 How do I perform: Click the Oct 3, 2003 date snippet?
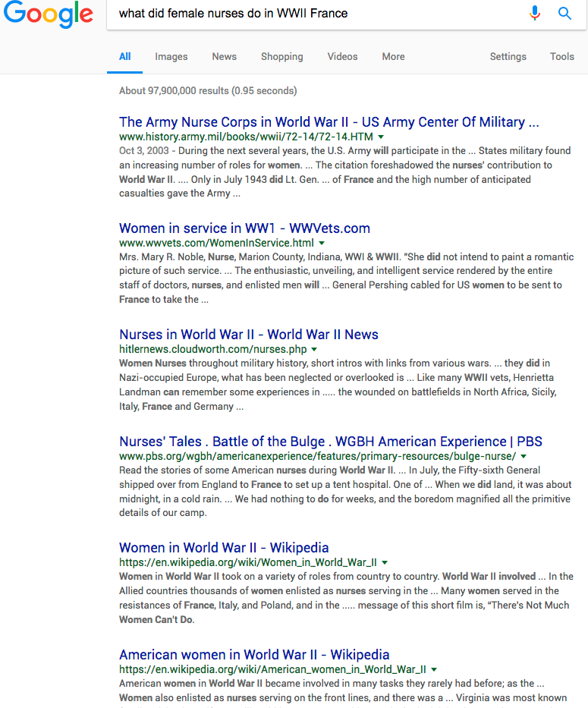coord(144,151)
